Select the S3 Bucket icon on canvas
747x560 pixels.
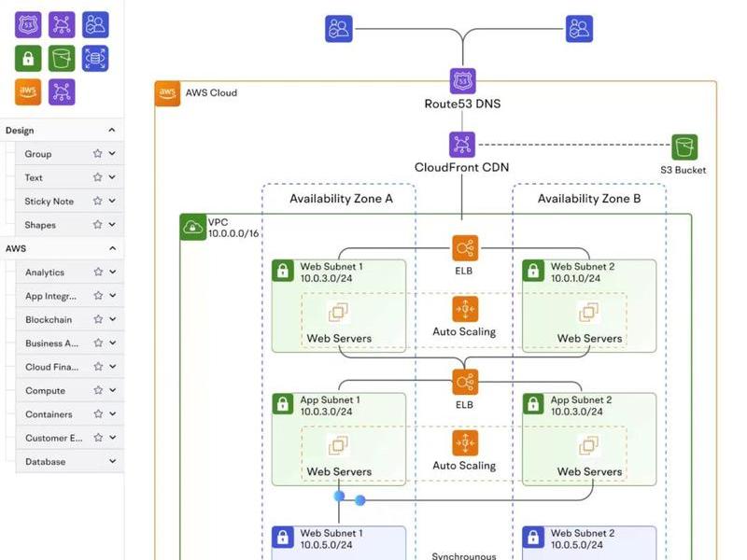pos(684,147)
